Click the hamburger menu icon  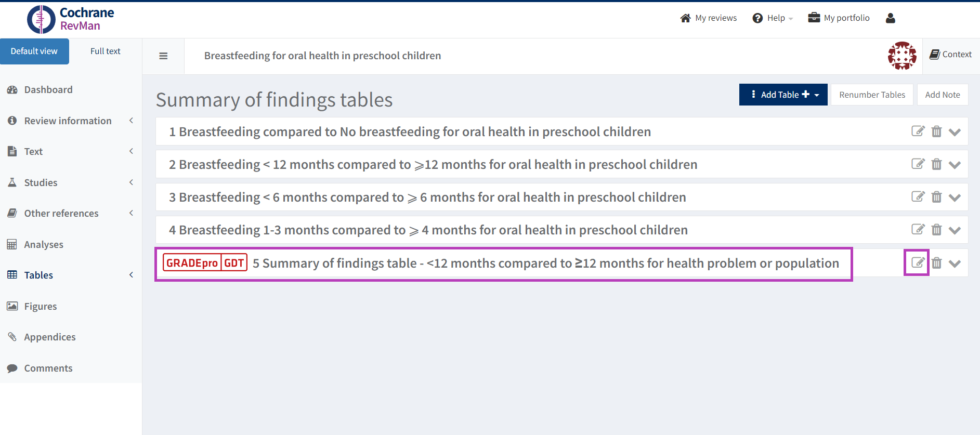(163, 56)
